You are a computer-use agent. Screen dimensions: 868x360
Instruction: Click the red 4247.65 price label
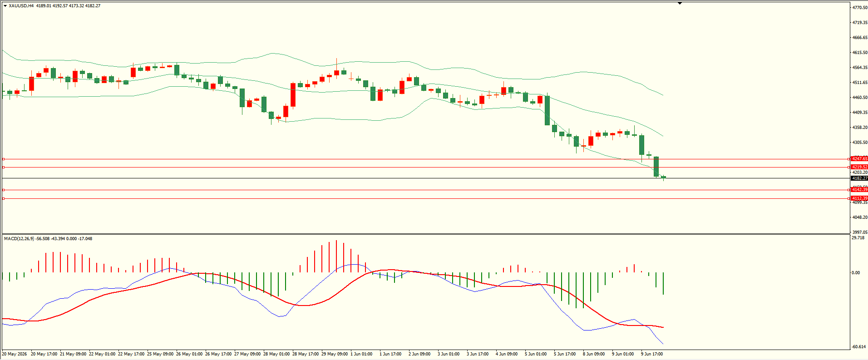(859, 159)
